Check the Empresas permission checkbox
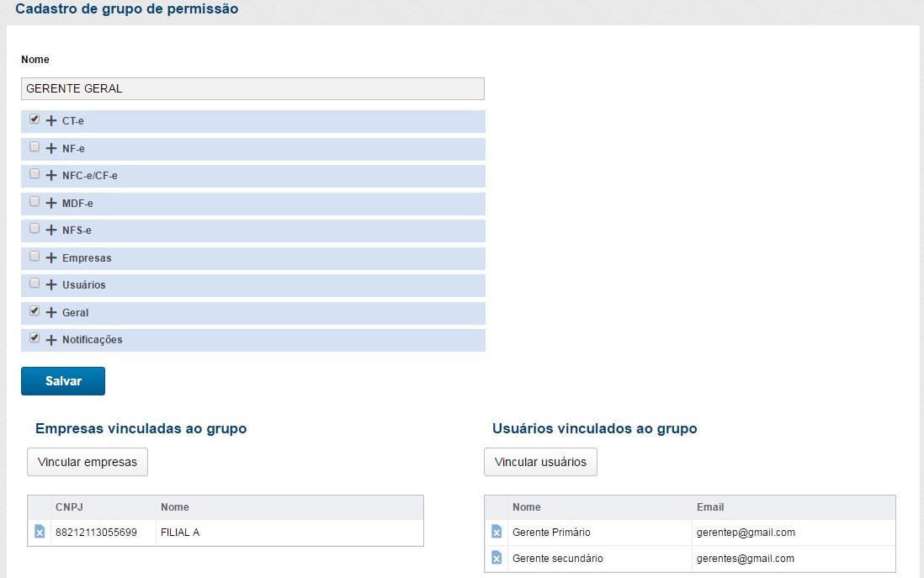 (x=35, y=256)
